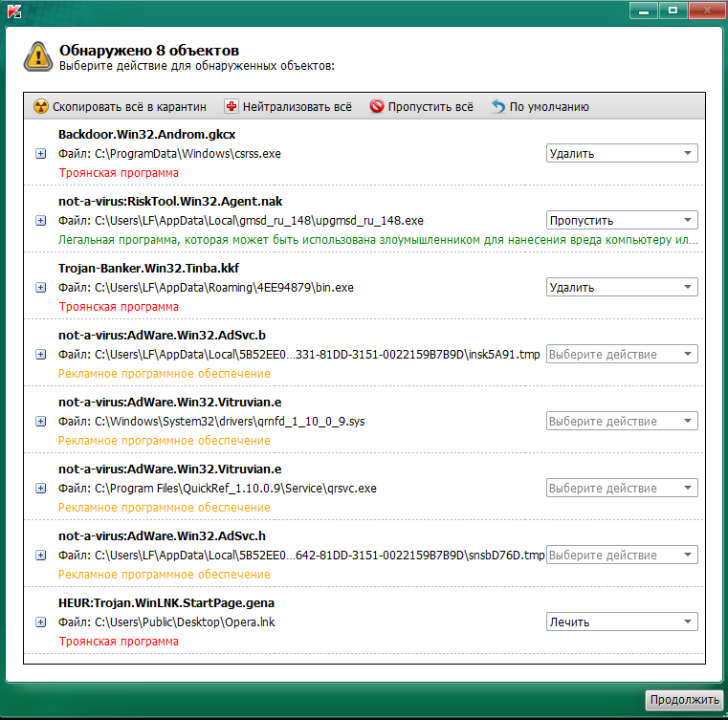728x720 pixels.
Task: Expand the HEUR:Trojan.WinLNK.StartPage.gena entry
Action: (x=41, y=622)
